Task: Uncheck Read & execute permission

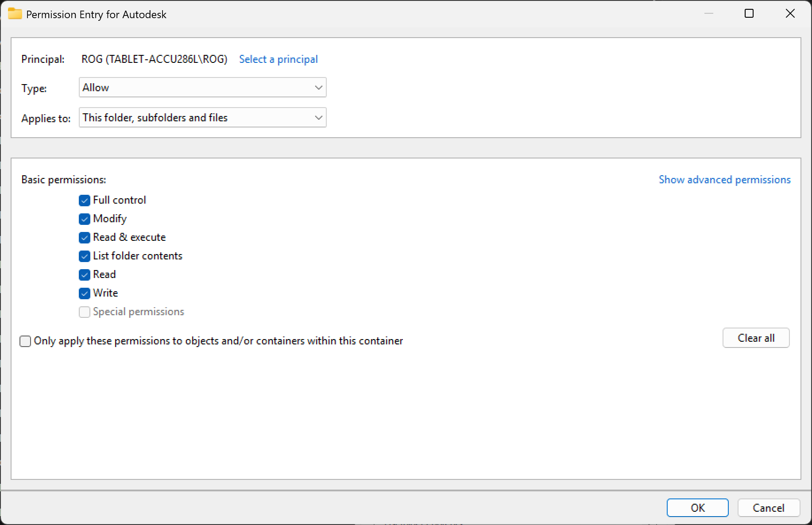Action: click(84, 237)
